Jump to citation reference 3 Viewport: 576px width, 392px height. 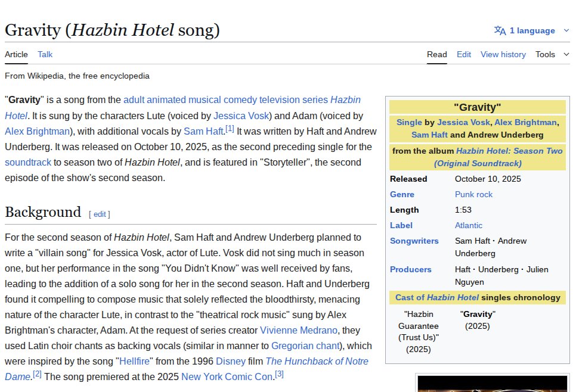(x=279, y=374)
